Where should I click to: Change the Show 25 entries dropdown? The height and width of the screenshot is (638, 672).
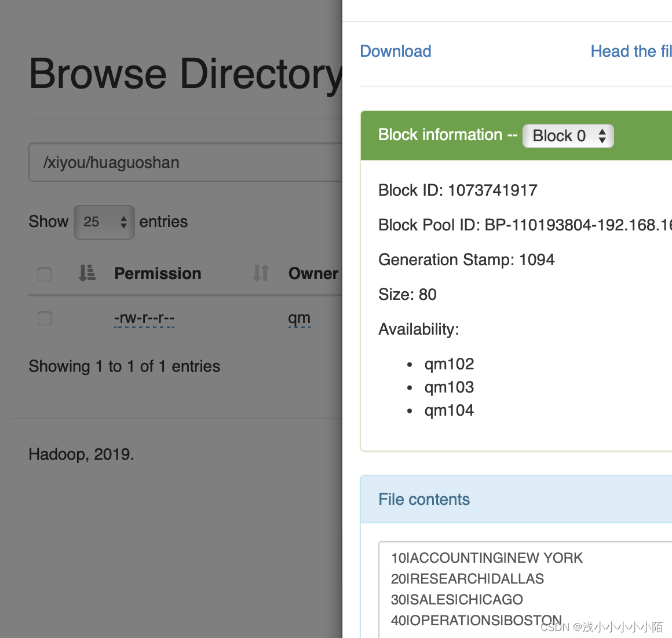point(104,222)
